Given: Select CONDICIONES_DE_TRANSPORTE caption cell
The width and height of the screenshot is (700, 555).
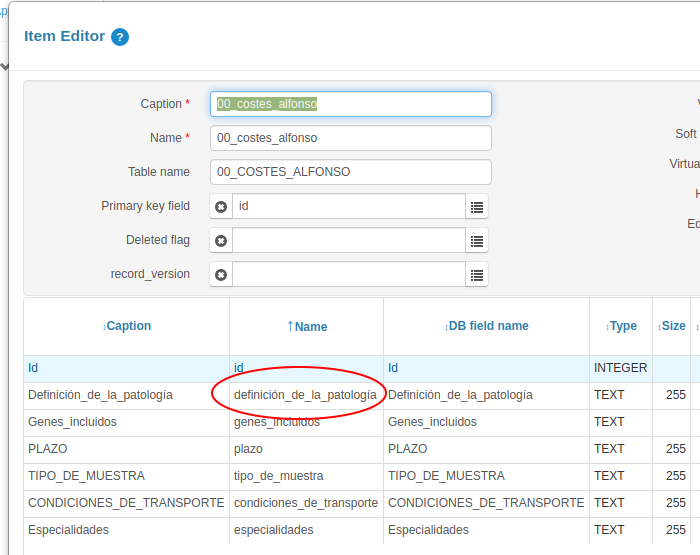Looking at the screenshot, I should coord(127,503).
